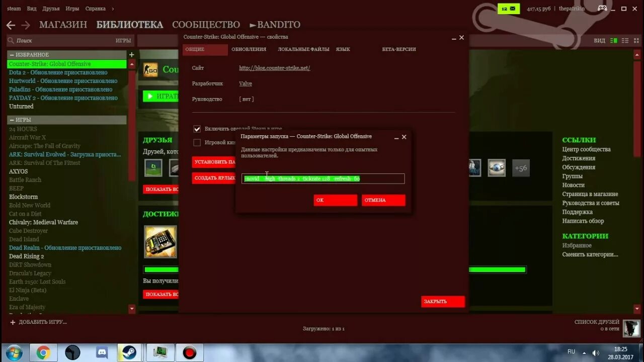644x362 pixels.
Task: Cancel launch options with ОТМЕНА
Action: point(383,200)
